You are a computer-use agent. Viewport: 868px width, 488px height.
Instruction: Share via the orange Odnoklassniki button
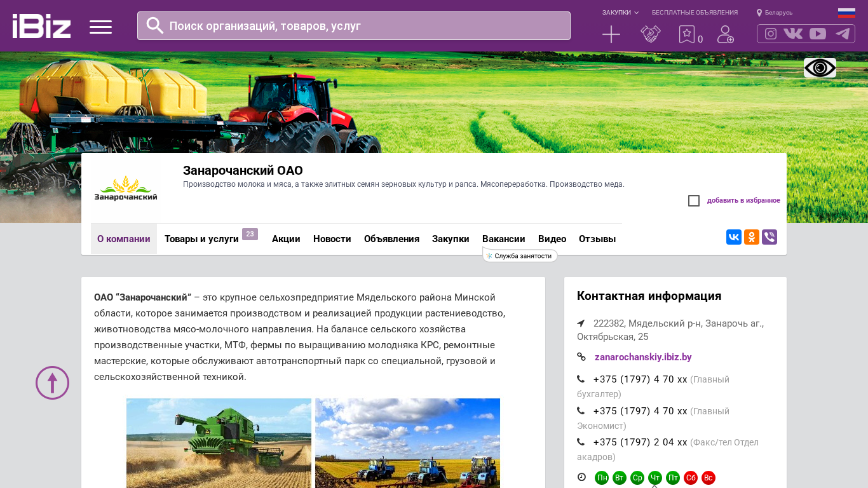[752, 237]
